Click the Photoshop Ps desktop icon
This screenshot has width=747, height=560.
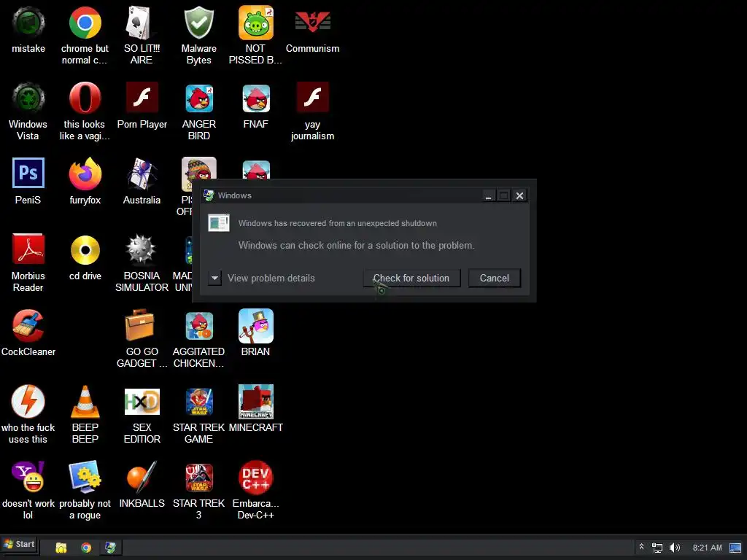click(x=28, y=173)
